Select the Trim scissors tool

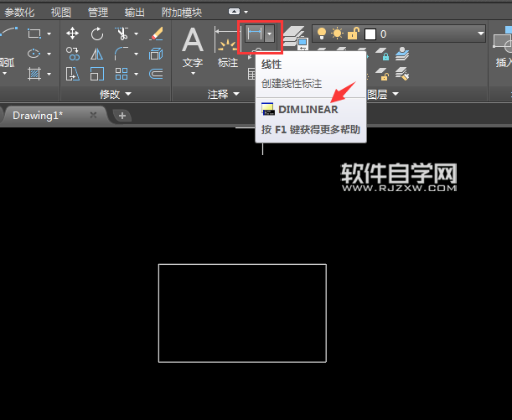[122, 34]
